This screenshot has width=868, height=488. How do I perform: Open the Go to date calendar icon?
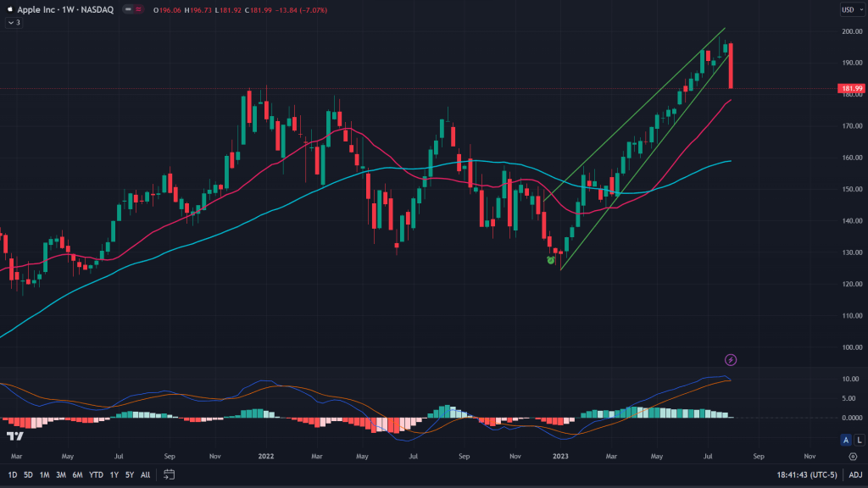point(170,474)
